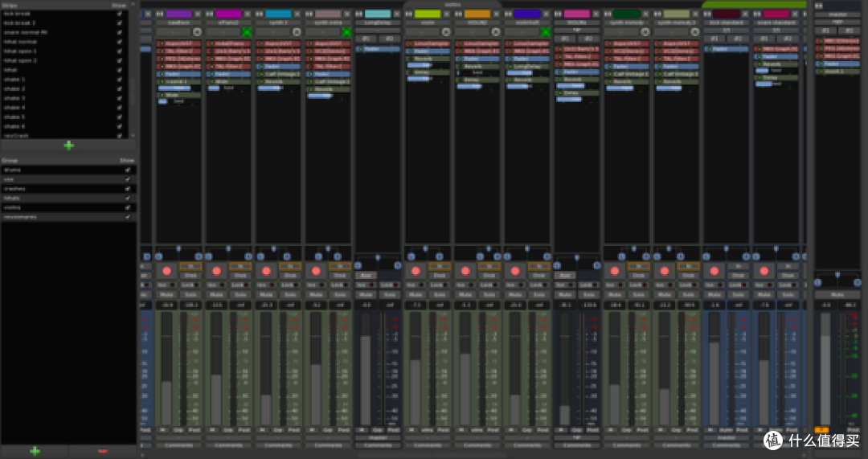Toggle strip width on the violin strip

pos(409,14)
